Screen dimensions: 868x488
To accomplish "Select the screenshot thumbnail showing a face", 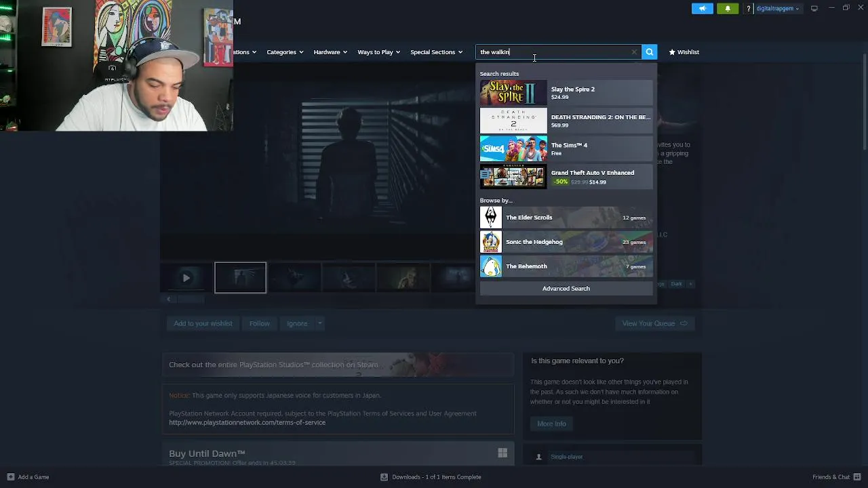I will point(403,278).
